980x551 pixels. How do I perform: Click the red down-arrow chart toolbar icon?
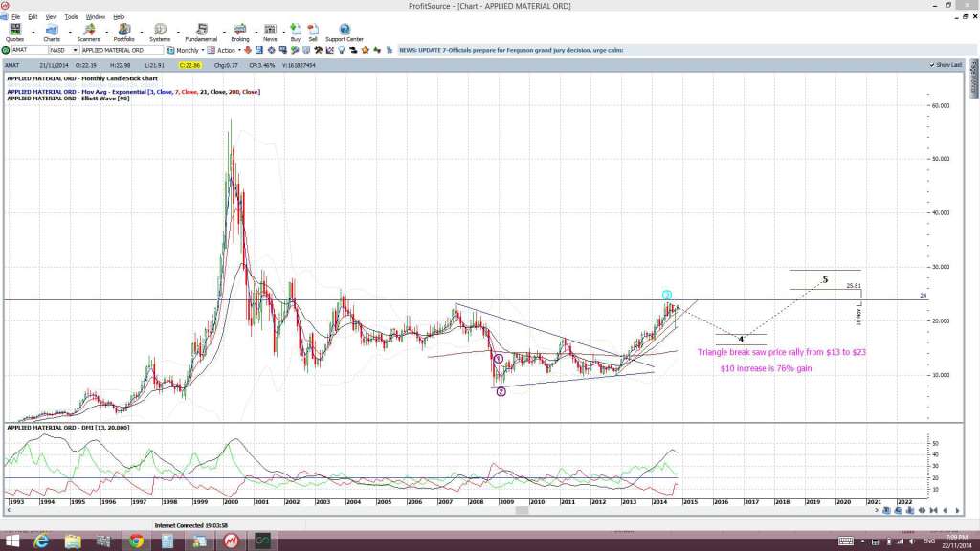click(x=247, y=50)
